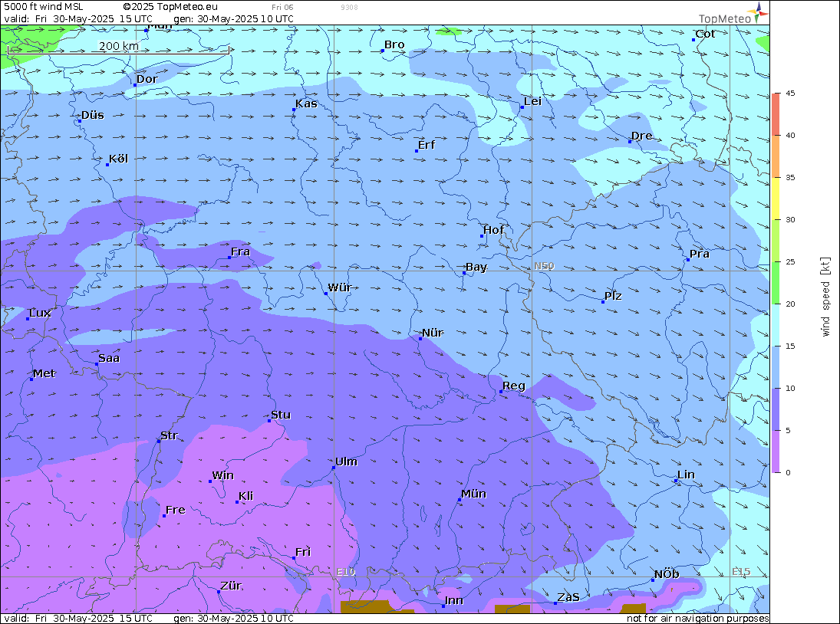Click the 'Fri 06' header text
This screenshot has width=840, height=624.
point(282,8)
